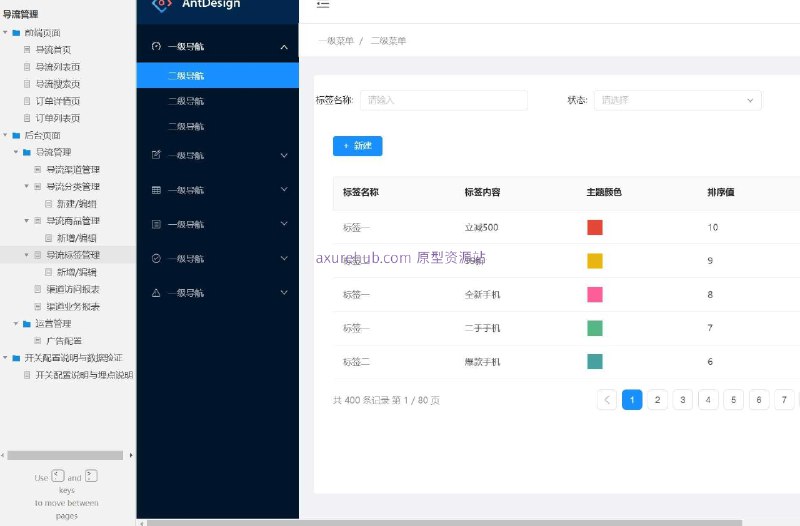
Task: Click the right arrow key icon hint
Action: (x=91, y=476)
